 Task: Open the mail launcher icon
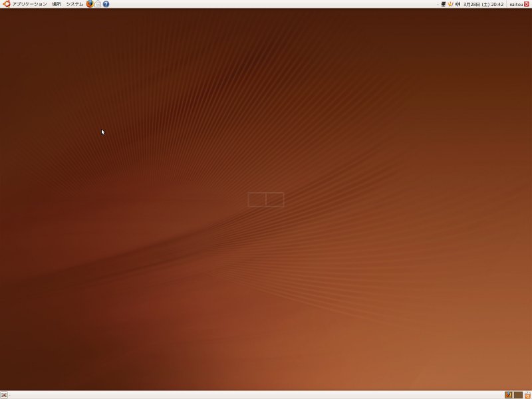point(98,4)
